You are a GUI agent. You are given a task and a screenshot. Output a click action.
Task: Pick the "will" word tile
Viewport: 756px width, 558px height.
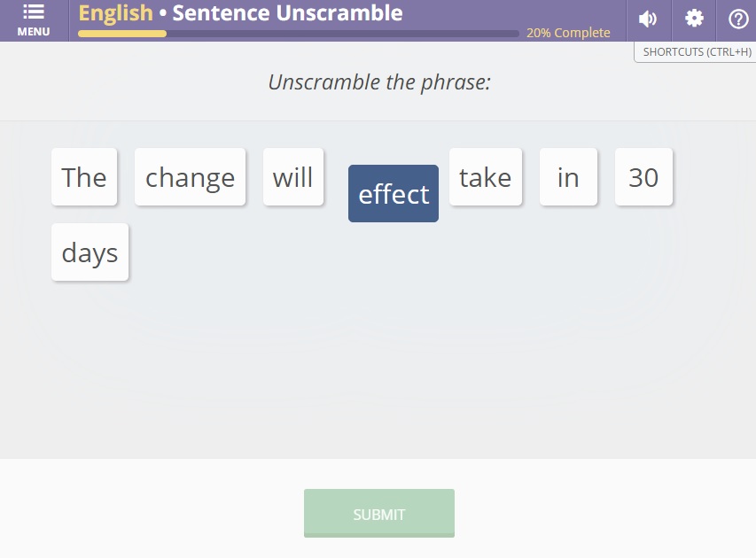pyautogui.click(x=292, y=177)
